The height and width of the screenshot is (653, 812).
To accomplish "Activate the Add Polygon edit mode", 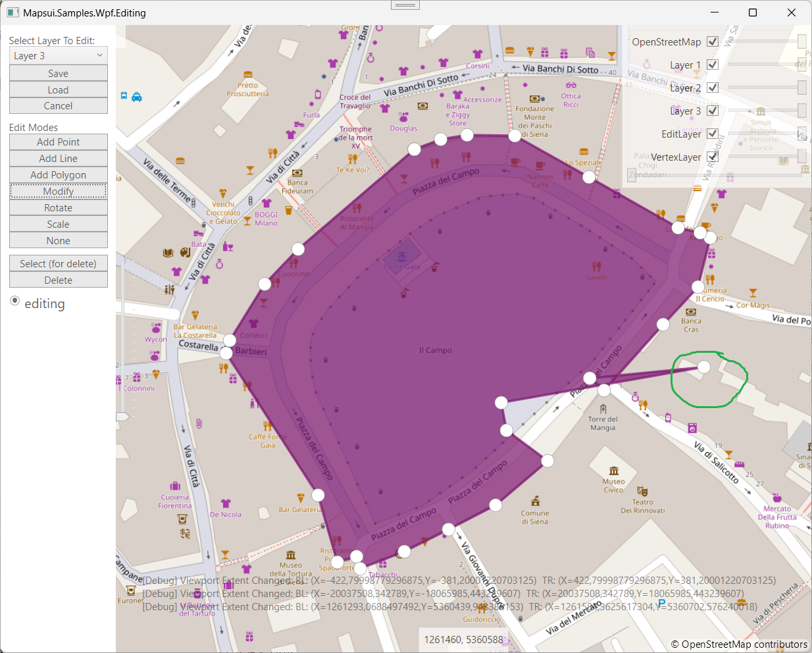I will tap(58, 174).
